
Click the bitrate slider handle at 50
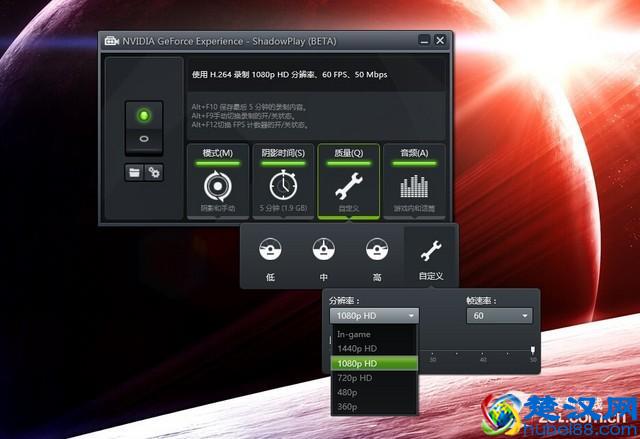(533, 349)
